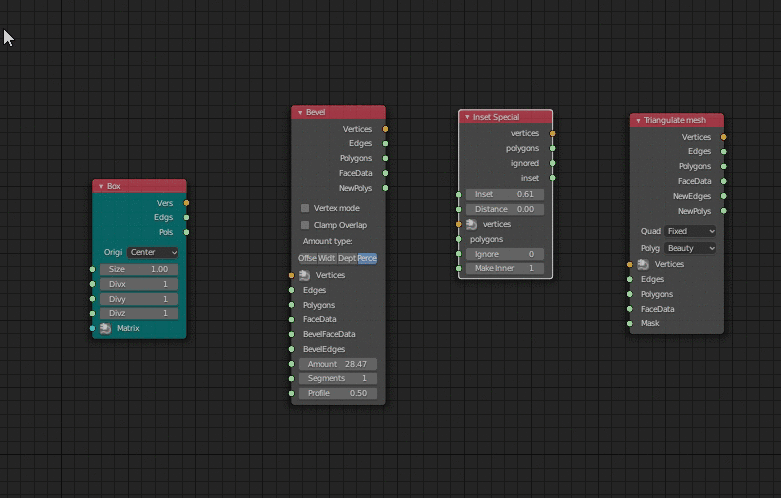Screen dimensions: 781x498
Task: Collapse the Box node with its triangle
Action: tap(101, 186)
